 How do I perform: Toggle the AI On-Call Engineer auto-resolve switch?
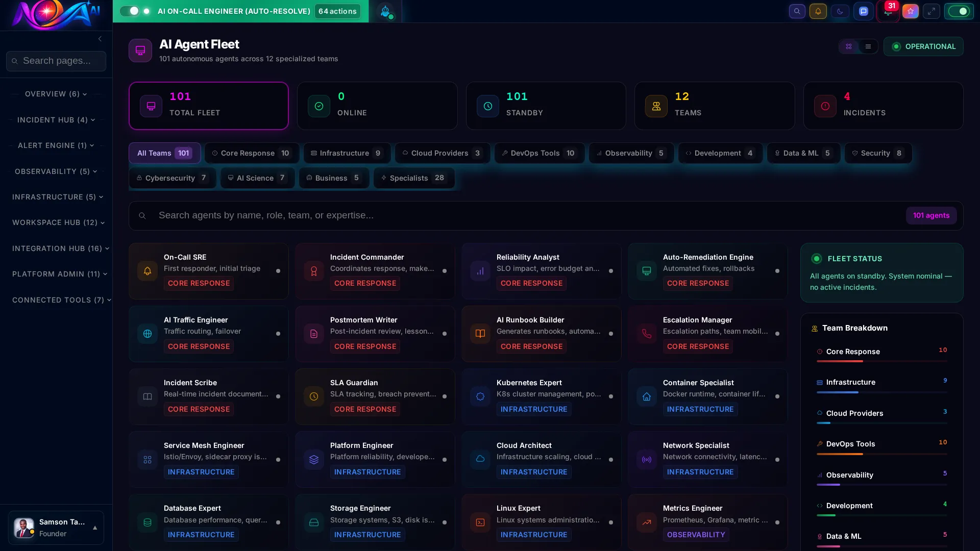[x=131, y=11]
